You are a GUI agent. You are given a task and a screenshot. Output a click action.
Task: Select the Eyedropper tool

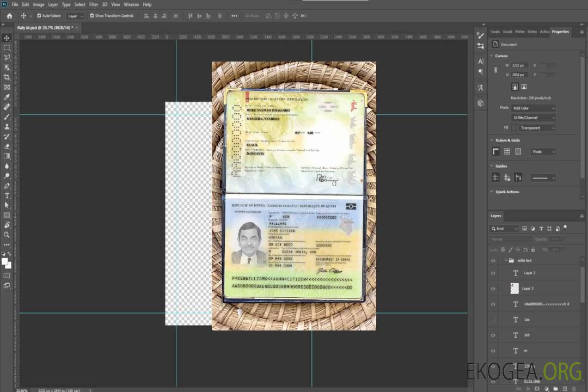pos(7,97)
